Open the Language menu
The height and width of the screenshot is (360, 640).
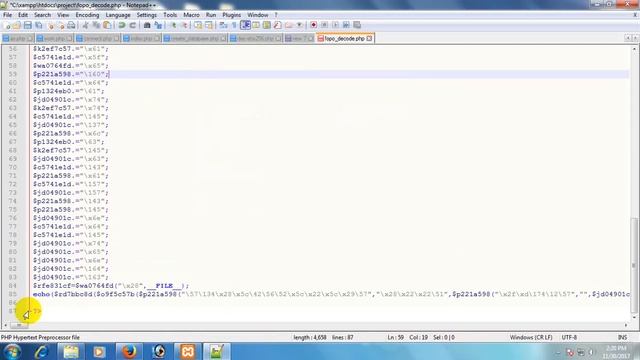118,15
